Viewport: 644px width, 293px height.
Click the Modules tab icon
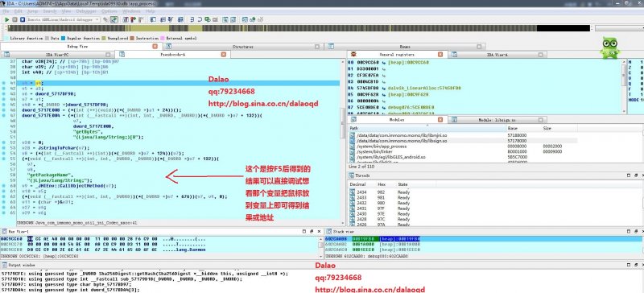click(353, 120)
